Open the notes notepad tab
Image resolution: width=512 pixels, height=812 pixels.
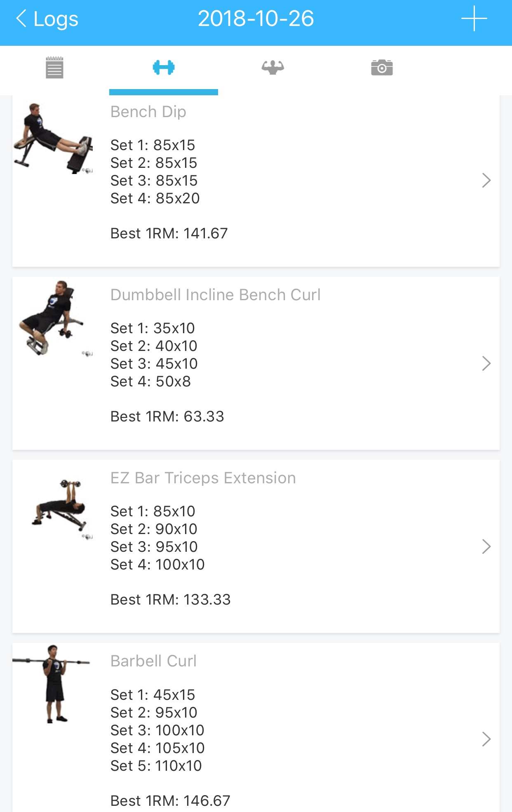coord(54,68)
